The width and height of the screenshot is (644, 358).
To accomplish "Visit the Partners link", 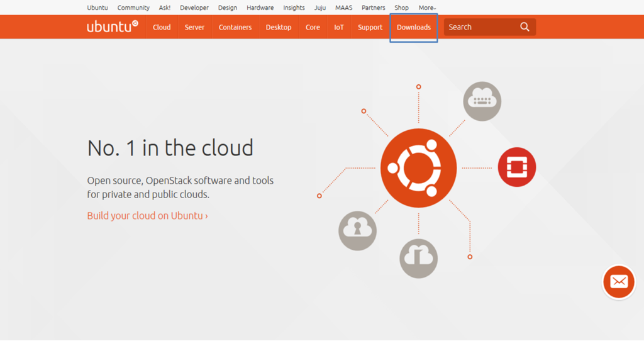I will coord(374,8).
